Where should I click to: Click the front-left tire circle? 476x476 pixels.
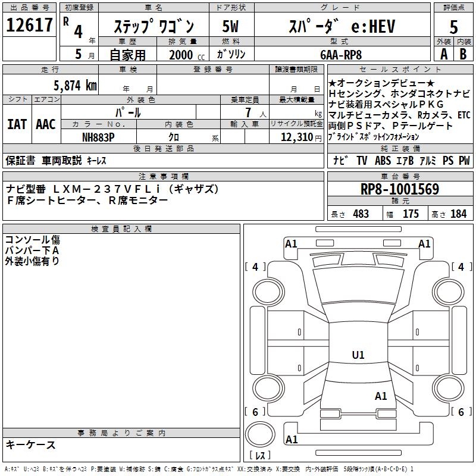(x=268, y=292)
